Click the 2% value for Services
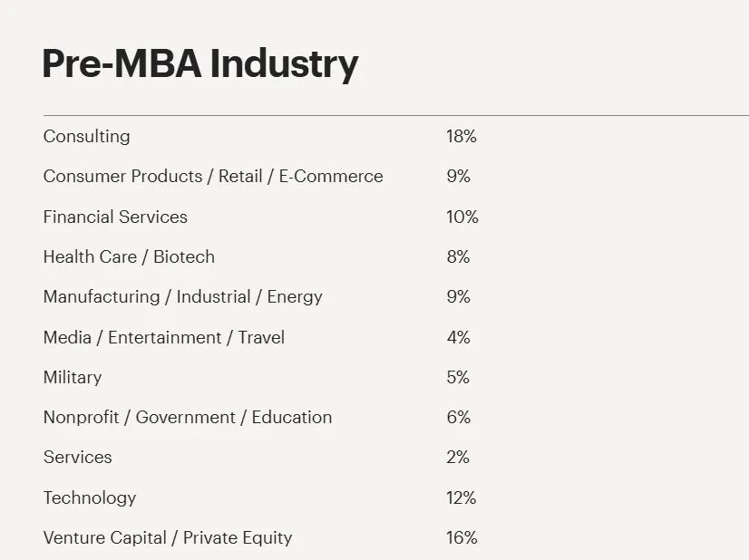Image resolution: width=749 pixels, height=560 pixels. point(458,458)
